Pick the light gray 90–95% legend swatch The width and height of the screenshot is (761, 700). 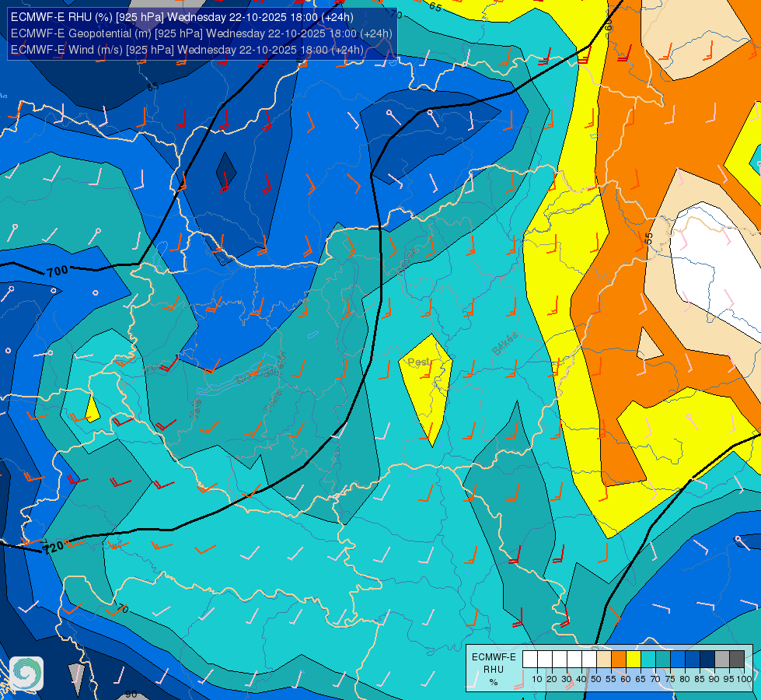(x=722, y=660)
